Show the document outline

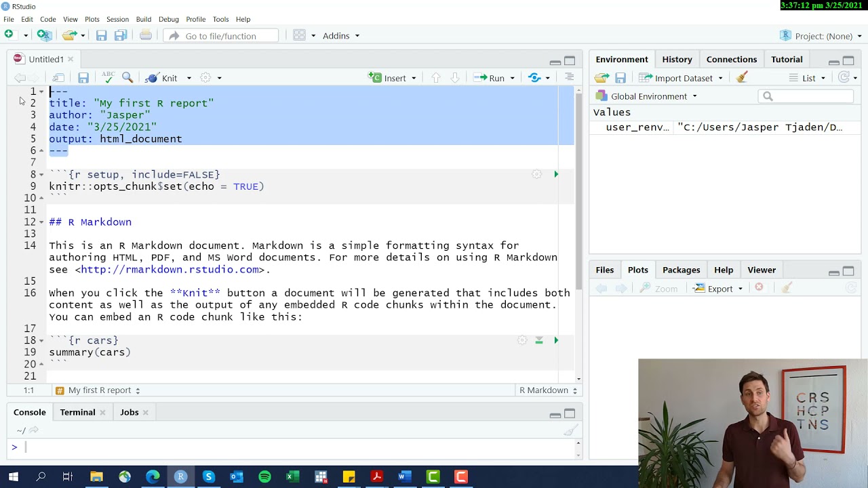pos(570,77)
